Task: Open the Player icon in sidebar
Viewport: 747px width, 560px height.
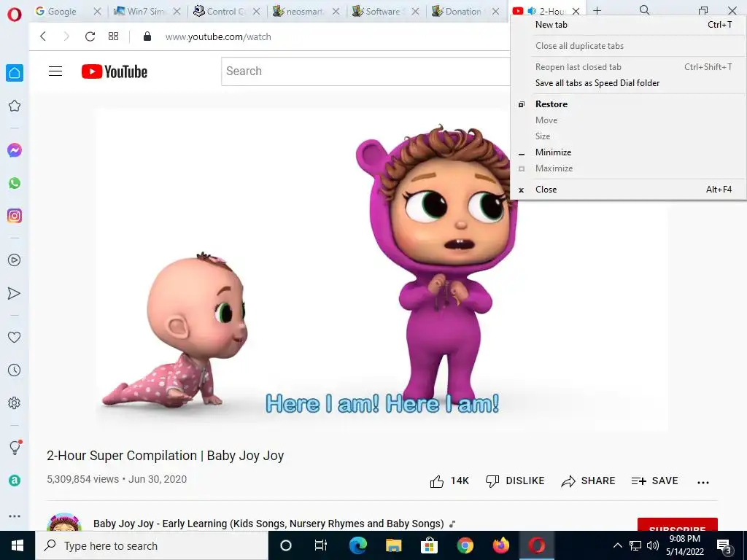Action: coord(15,260)
